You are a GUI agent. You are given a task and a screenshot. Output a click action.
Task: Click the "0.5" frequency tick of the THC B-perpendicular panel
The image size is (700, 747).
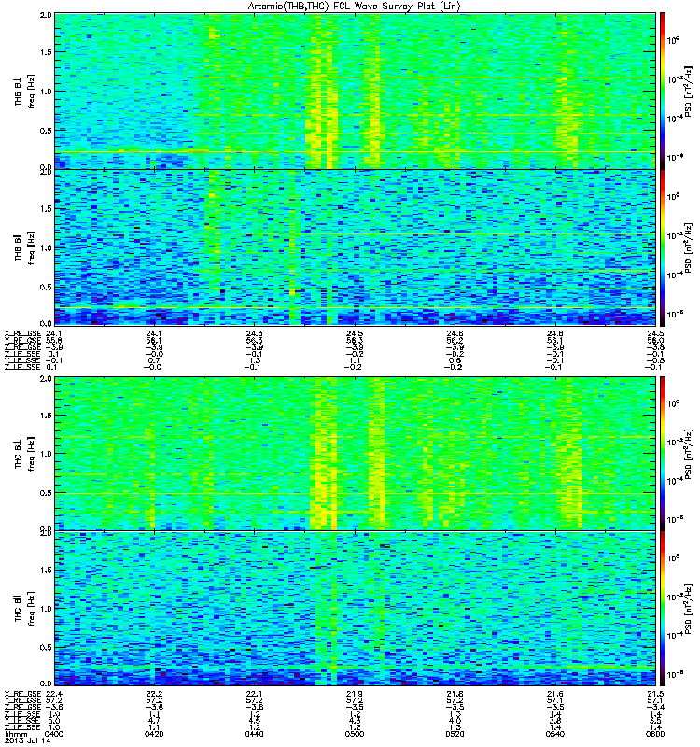point(46,493)
